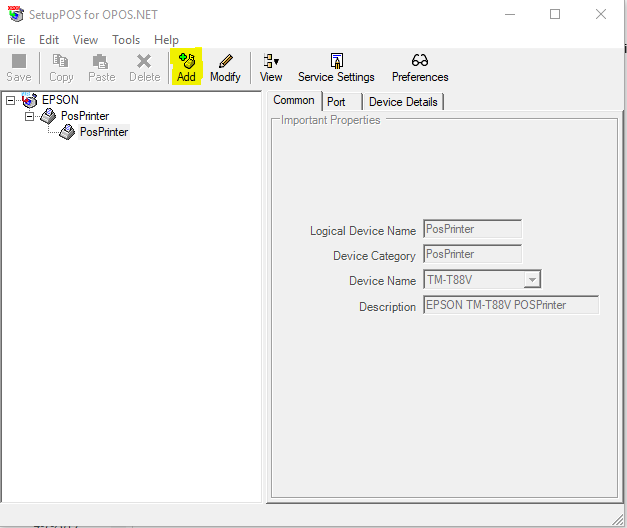
Task: Collapse the EPSON tree node
Action: [11, 100]
